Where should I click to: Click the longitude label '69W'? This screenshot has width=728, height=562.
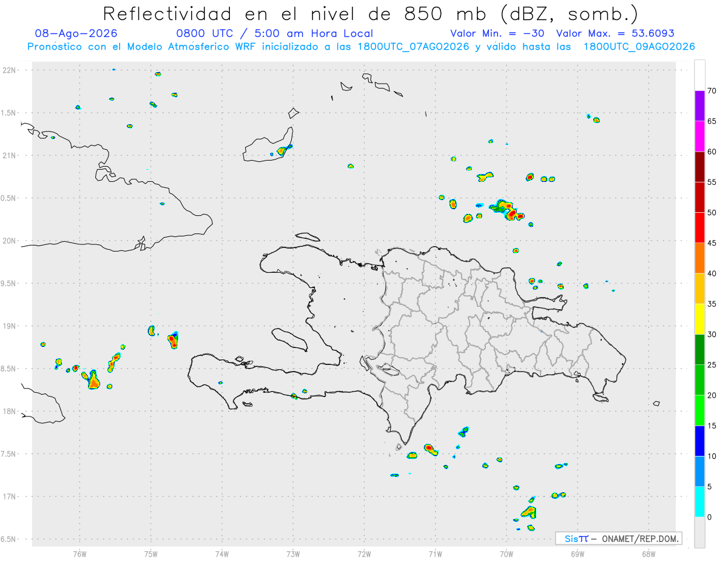(578, 554)
